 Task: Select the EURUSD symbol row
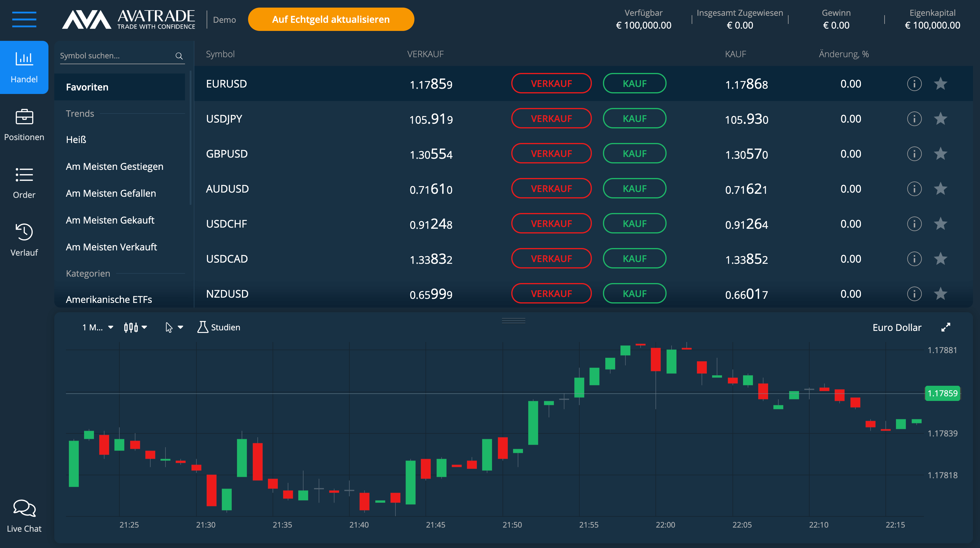[x=583, y=84]
